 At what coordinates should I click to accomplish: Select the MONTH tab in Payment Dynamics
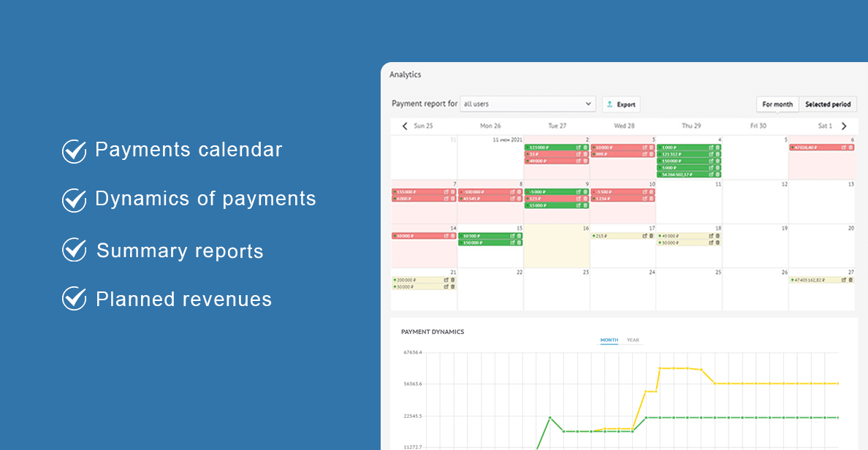pos(609,340)
